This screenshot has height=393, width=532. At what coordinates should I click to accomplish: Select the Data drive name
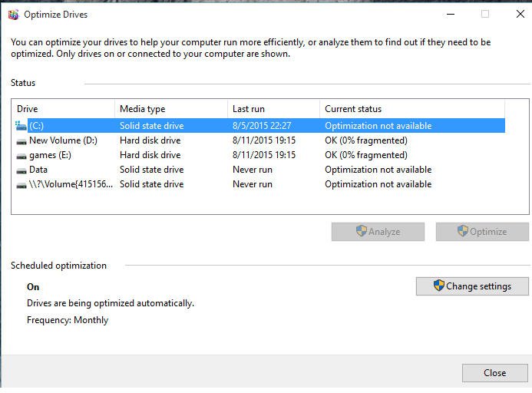(x=38, y=170)
